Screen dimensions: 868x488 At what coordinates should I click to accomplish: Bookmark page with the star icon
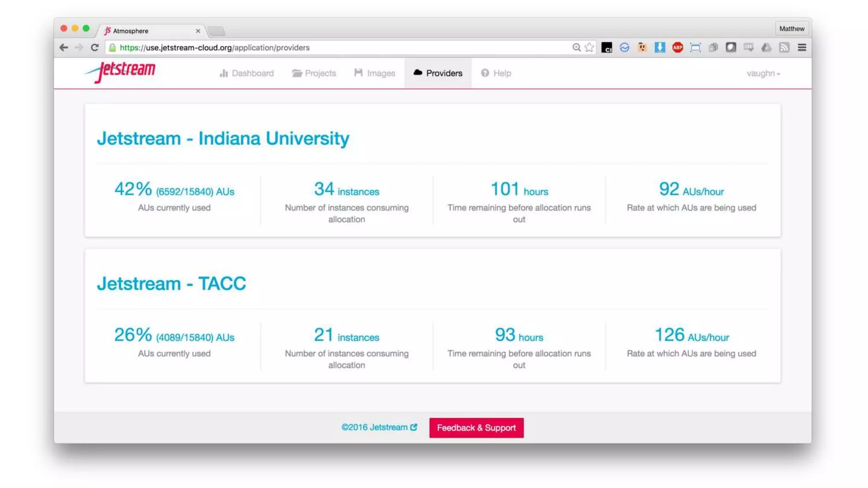click(x=589, y=47)
